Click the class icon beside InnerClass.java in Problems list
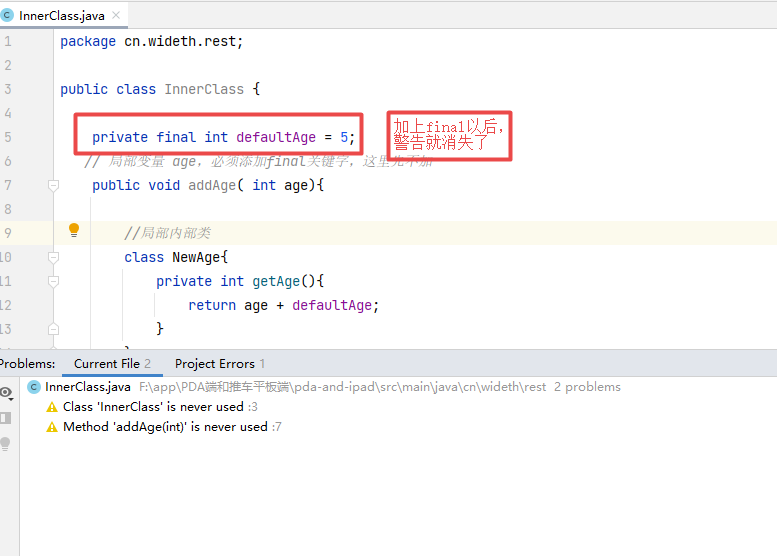 click(x=34, y=387)
